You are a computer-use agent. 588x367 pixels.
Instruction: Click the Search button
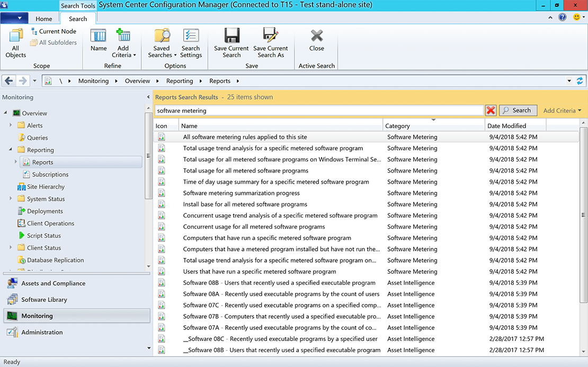pyautogui.click(x=518, y=110)
